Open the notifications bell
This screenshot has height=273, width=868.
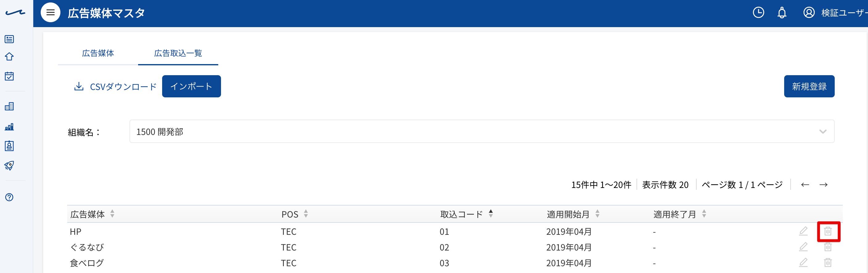pyautogui.click(x=782, y=13)
